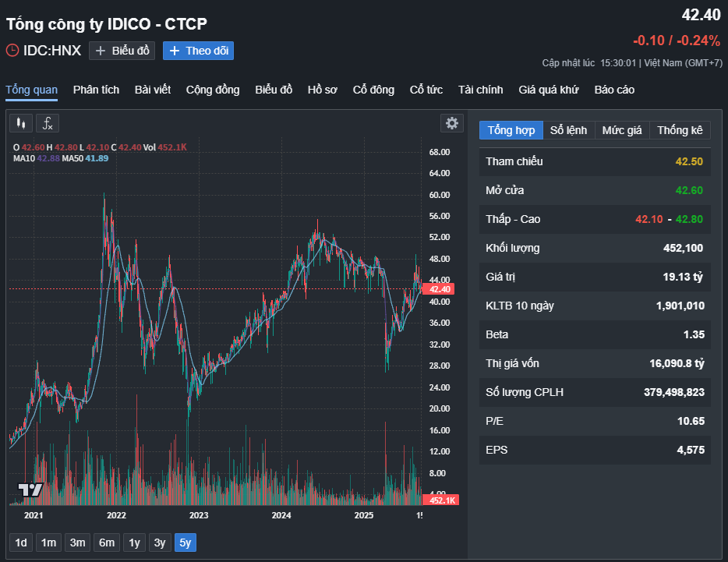
Task: Click the Beta value 1.35
Action: (694, 334)
